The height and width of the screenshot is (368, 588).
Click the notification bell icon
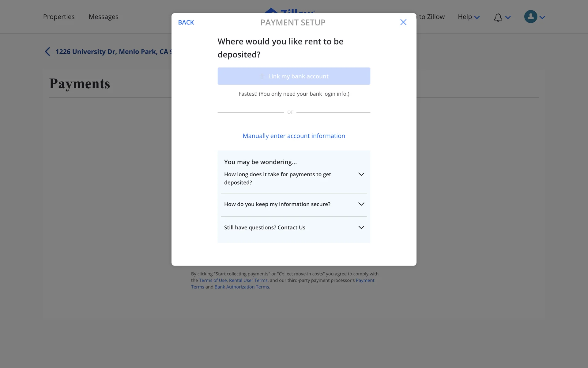click(498, 17)
